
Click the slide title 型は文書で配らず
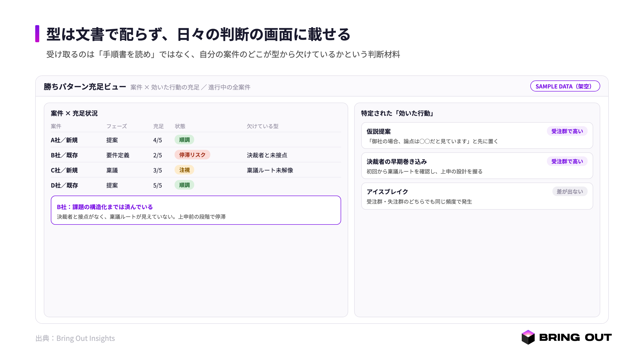point(198,34)
